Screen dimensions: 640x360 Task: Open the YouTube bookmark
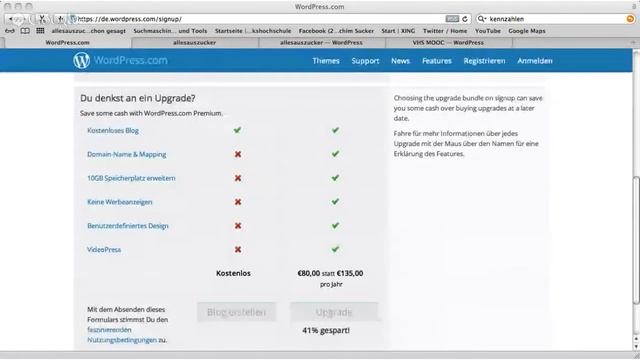click(x=487, y=31)
